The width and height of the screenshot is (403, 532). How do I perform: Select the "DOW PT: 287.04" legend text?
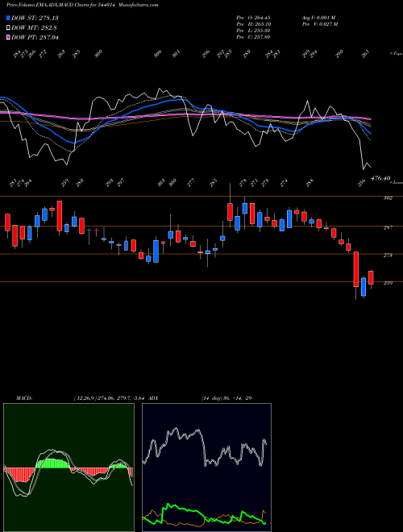[35, 37]
